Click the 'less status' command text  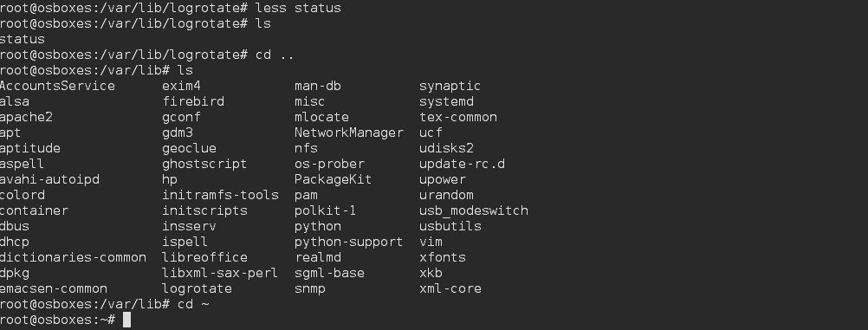click(298, 8)
